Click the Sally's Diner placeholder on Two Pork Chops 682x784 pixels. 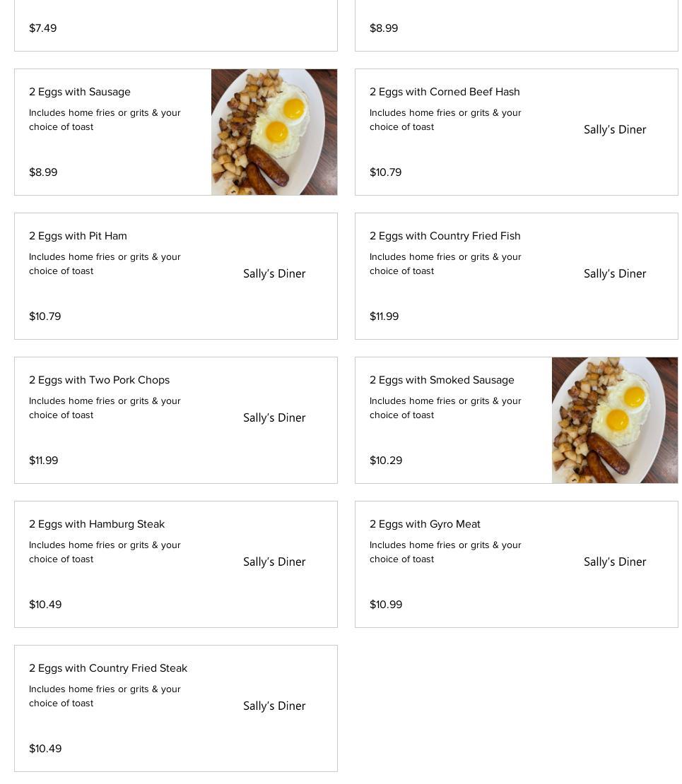pos(274,418)
